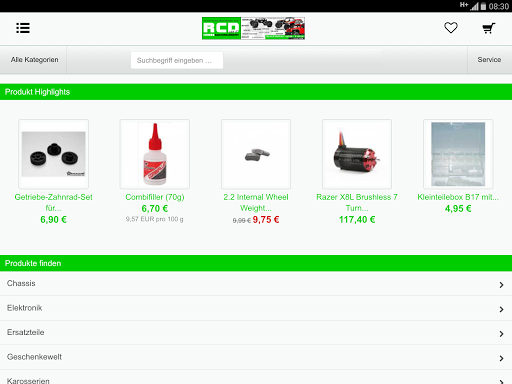
Task: Check the signal strength status icon
Action: (474, 6)
